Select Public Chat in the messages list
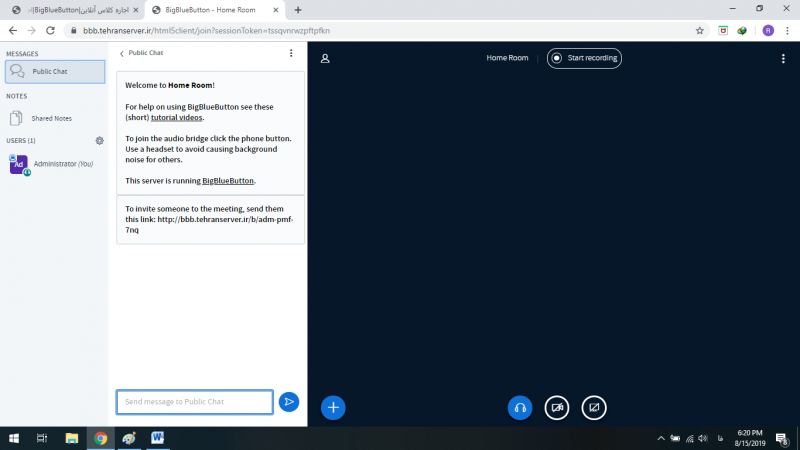The image size is (800, 450). tap(55, 72)
